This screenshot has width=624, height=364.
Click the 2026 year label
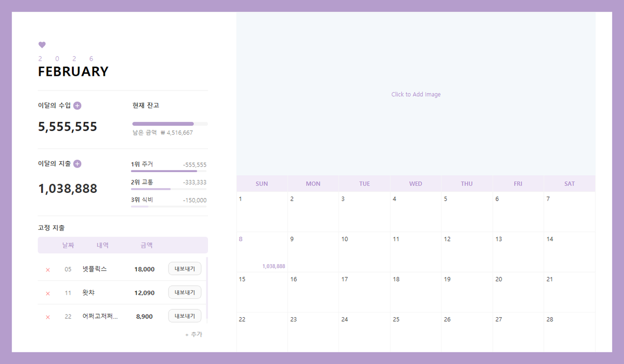click(66, 59)
